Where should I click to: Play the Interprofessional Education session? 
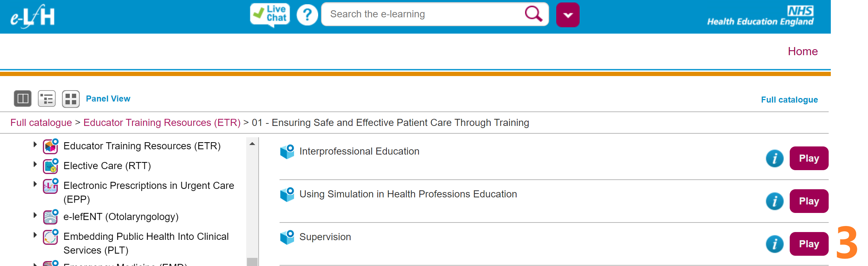(x=809, y=158)
